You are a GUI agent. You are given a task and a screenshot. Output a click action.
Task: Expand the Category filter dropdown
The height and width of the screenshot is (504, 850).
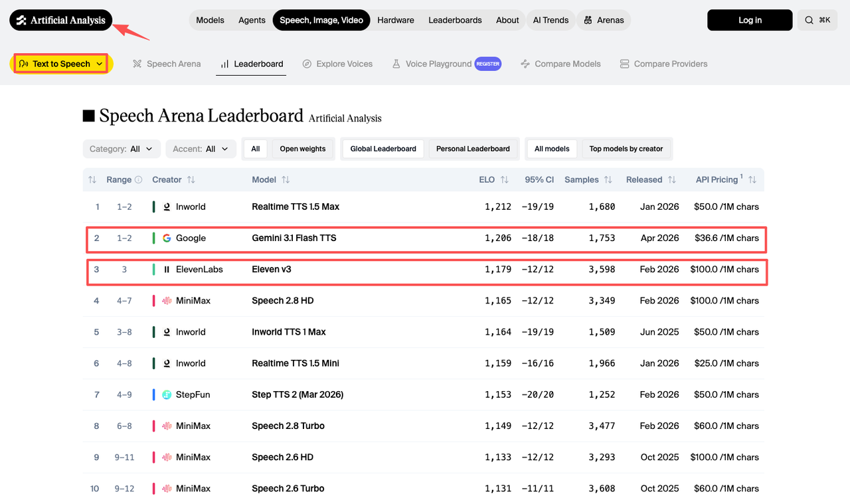122,149
